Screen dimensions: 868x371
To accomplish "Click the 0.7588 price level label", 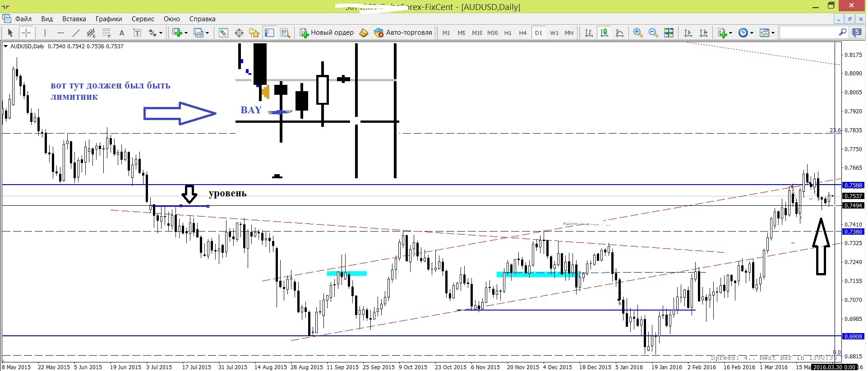I will (x=853, y=185).
